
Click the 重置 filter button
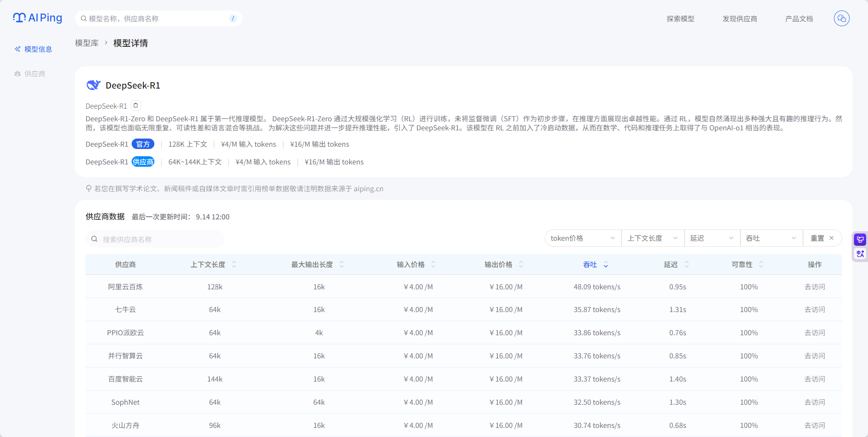tap(822, 238)
